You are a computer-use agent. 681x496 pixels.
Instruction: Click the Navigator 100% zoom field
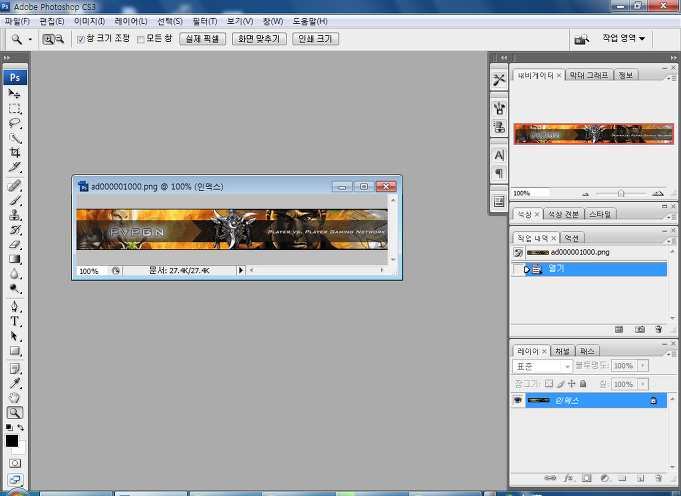531,193
